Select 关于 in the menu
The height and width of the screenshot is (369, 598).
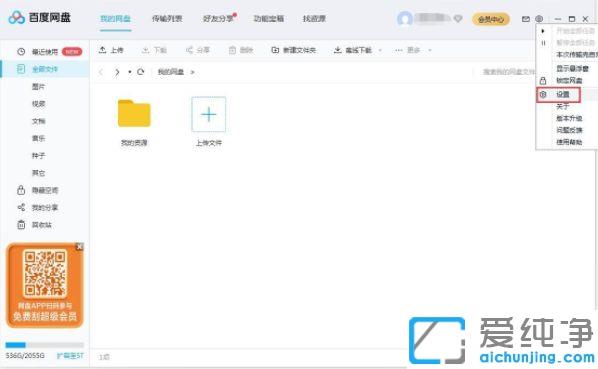(x=562, y=106)
